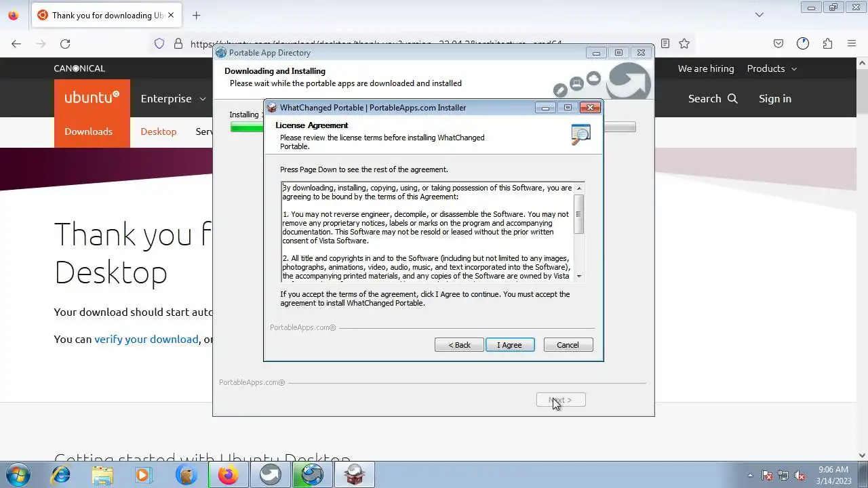Minimize the Portable App Directory window
868x488 pixels.
point(596,53)
